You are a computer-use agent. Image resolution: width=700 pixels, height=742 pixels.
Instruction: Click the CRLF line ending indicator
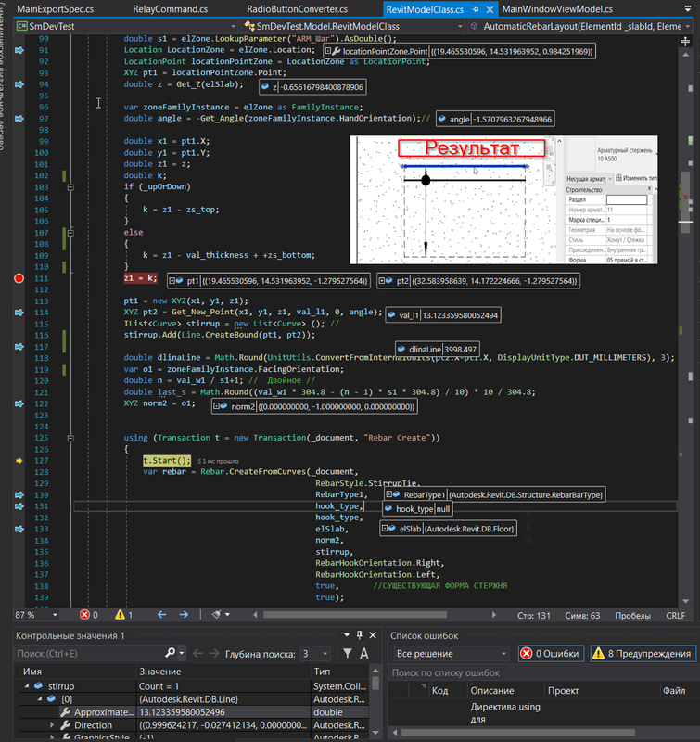point(675,615)
